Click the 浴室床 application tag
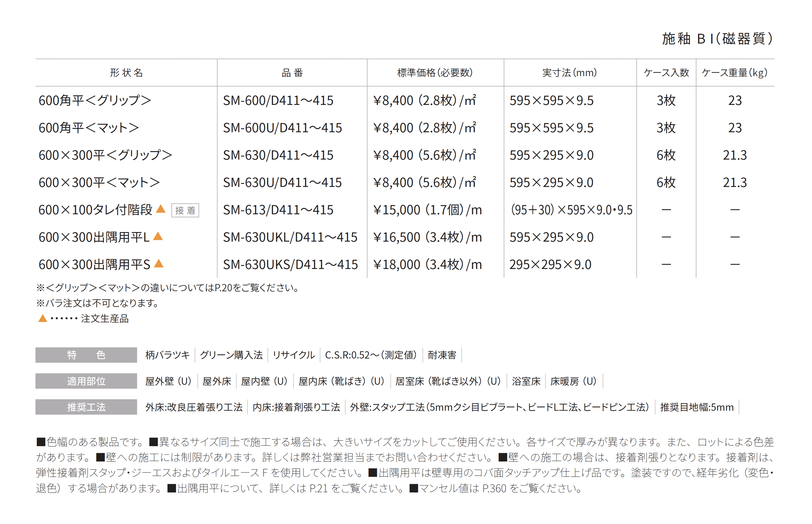Viewport: 812px width, 524px height. pyautogui.click(x=526, y=381)
